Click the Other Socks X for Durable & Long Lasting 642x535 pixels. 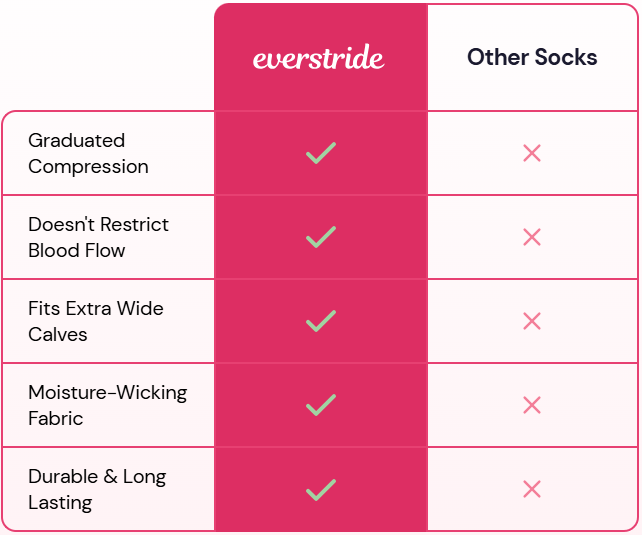(x=532, y=489)
